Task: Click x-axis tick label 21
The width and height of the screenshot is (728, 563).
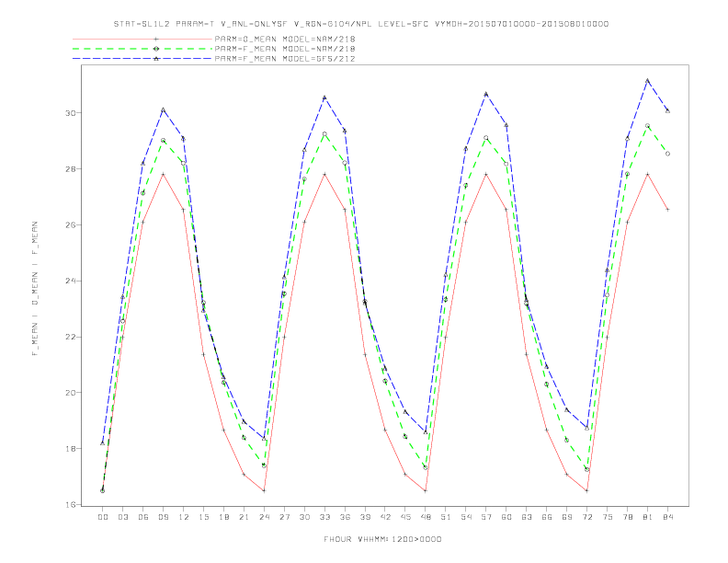Action: [x=244, y=517]
